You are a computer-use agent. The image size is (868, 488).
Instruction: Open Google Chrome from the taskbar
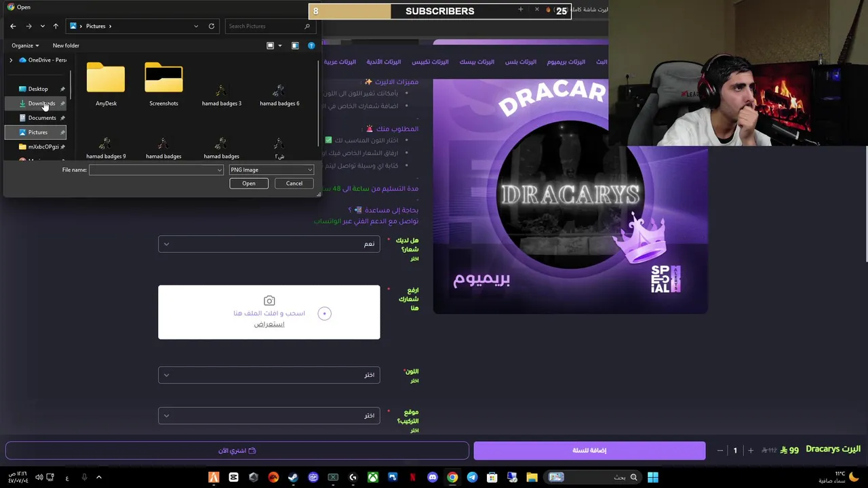click(x=452, y=477)
